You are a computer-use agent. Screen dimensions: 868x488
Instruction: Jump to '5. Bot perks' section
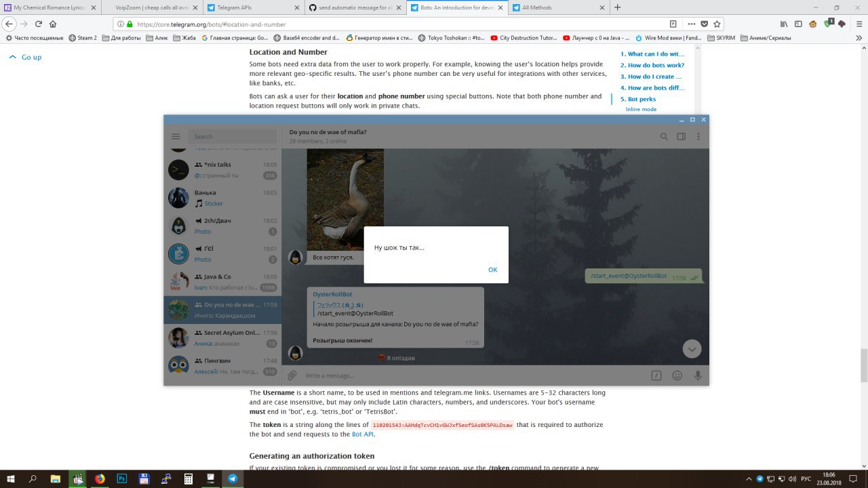tap(638, 99)
